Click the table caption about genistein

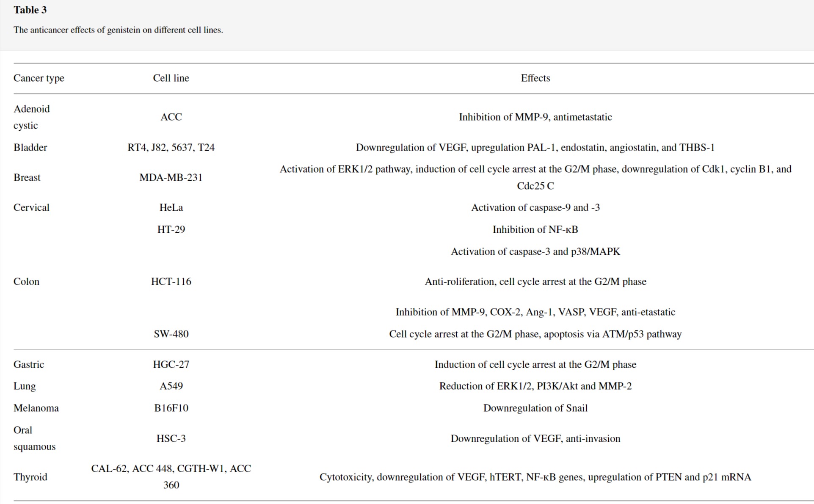(x=118, y=30)
